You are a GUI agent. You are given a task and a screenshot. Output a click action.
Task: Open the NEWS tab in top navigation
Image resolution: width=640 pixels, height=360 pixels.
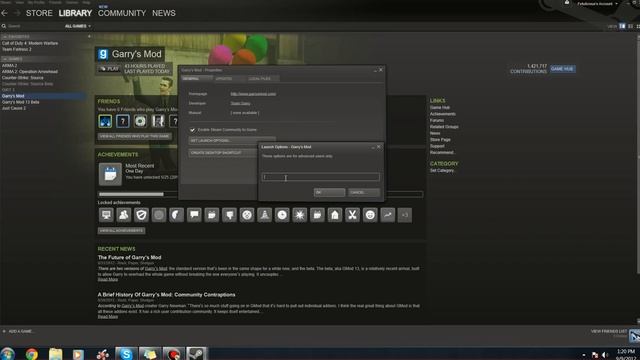coord(164,13)
